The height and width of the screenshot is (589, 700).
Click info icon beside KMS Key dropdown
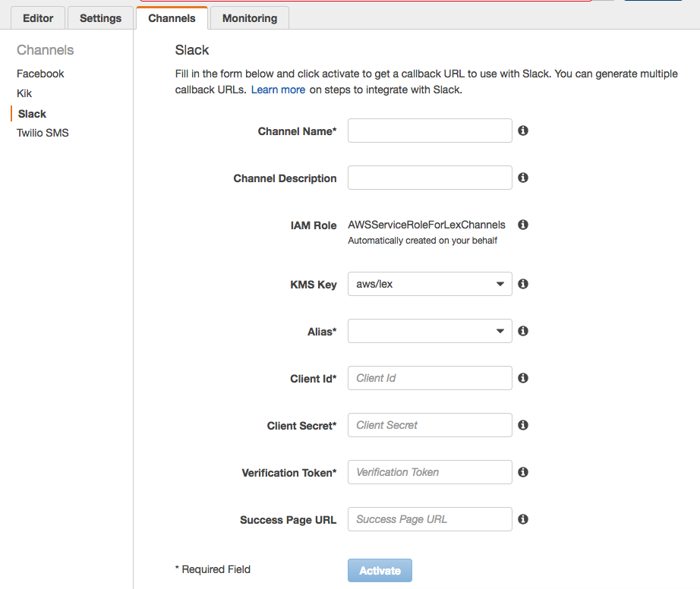522,284
